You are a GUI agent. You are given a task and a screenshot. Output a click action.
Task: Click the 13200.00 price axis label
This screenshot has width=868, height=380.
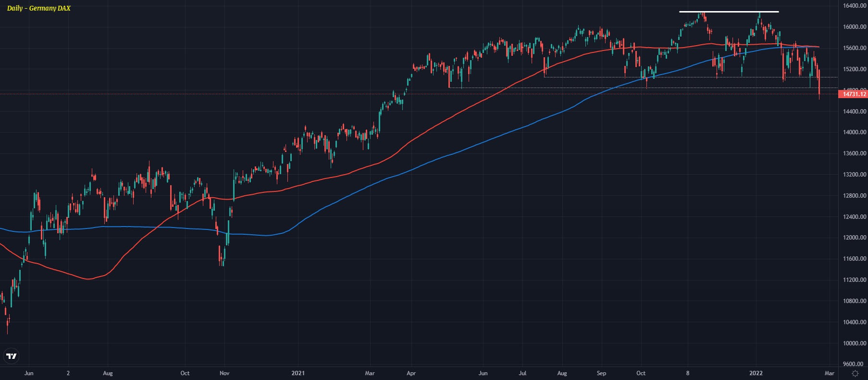855,175
